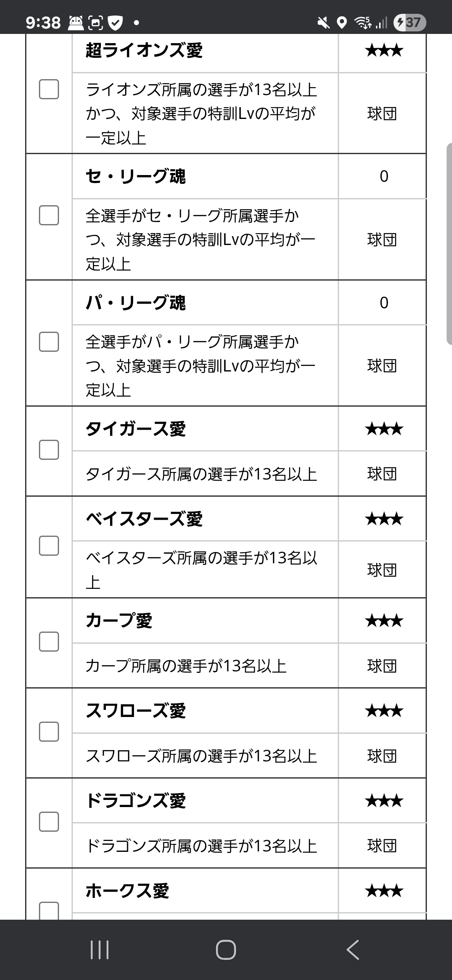Tap the clock time in status bar

point(43,23)
